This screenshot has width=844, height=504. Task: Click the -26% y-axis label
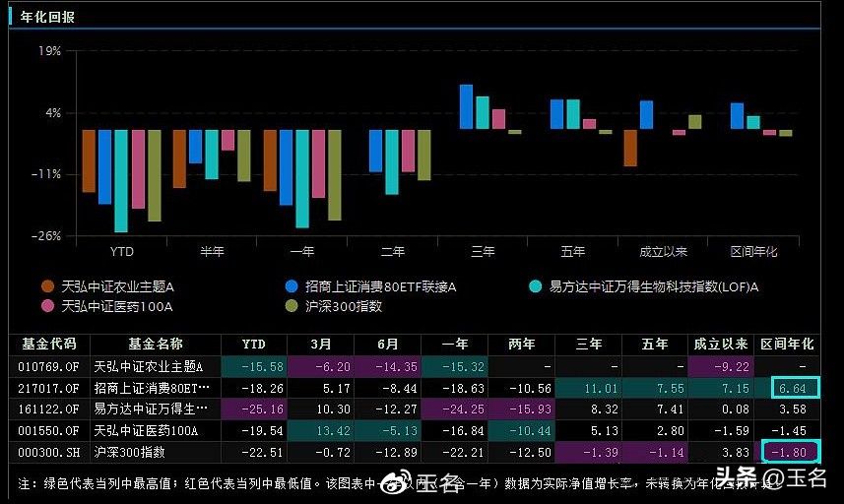[x=45, y=236]
